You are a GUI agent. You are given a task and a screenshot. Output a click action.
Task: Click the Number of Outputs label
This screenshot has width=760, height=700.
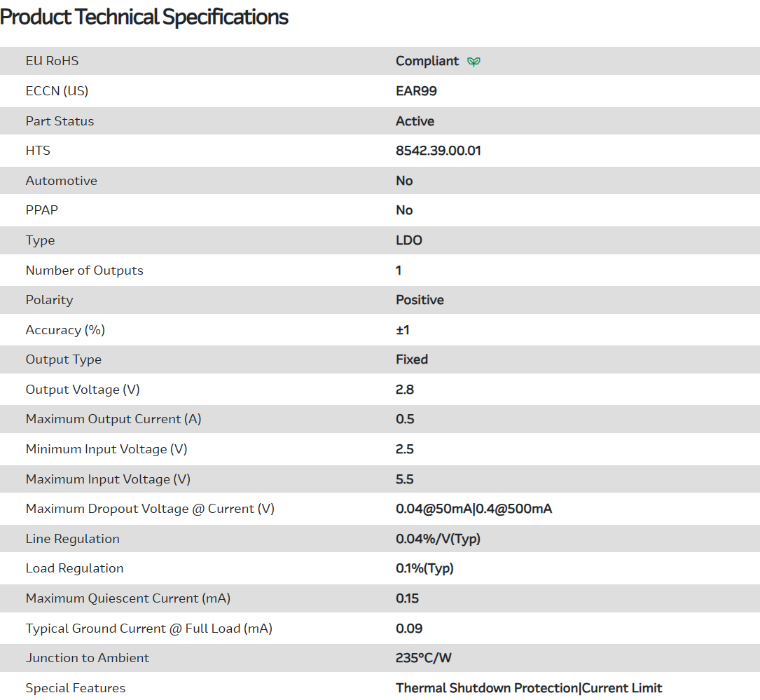point(84,270)
